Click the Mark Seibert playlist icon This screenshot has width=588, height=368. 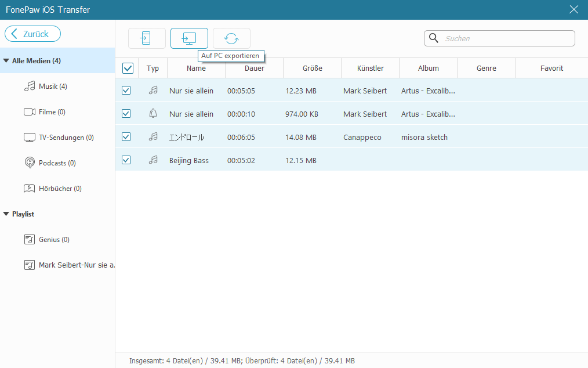coord(30,265)
